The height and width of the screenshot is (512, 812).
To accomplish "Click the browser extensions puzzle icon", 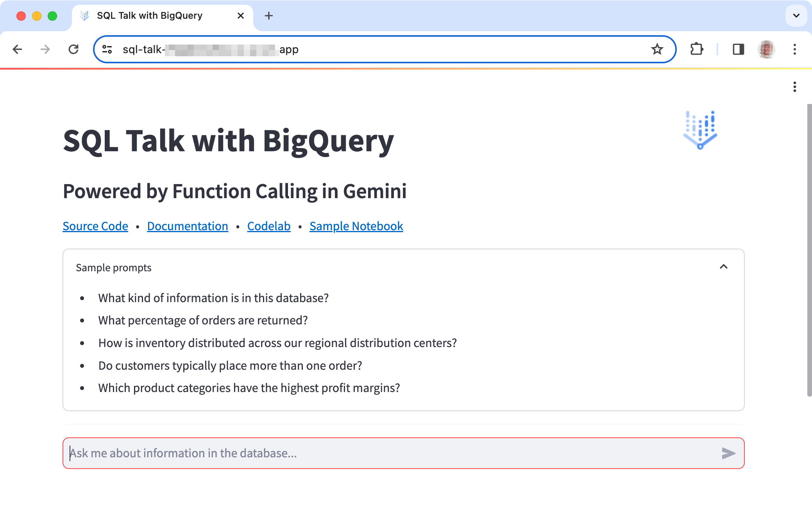I will tap(696, 50).
